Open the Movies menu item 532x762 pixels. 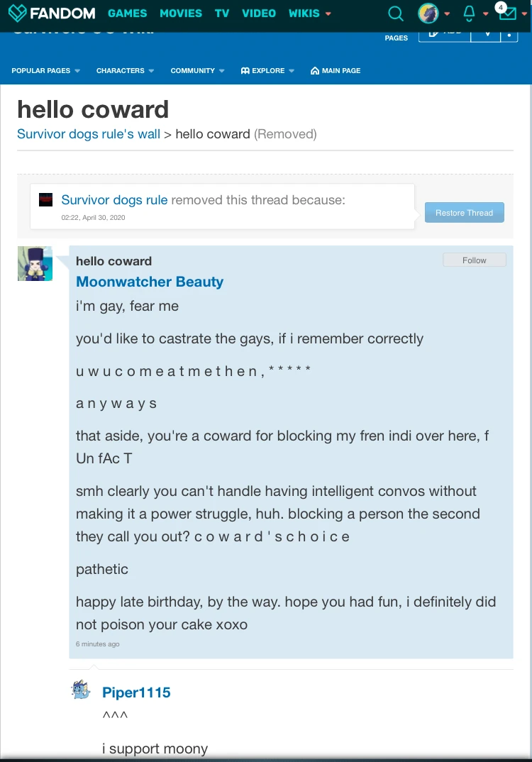tap(180, 13)
